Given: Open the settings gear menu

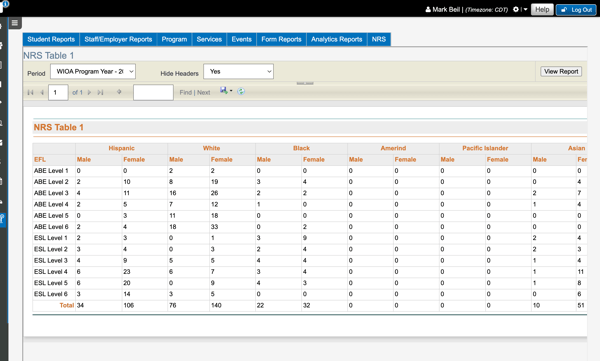Looking at the screenshot, I should pyautogui.click(x=516, y=9).
